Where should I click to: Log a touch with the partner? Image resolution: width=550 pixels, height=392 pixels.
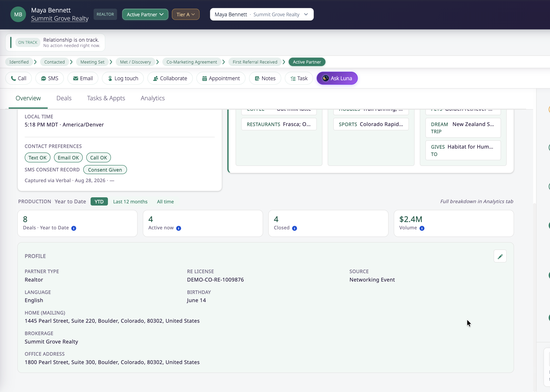[123, 78]
